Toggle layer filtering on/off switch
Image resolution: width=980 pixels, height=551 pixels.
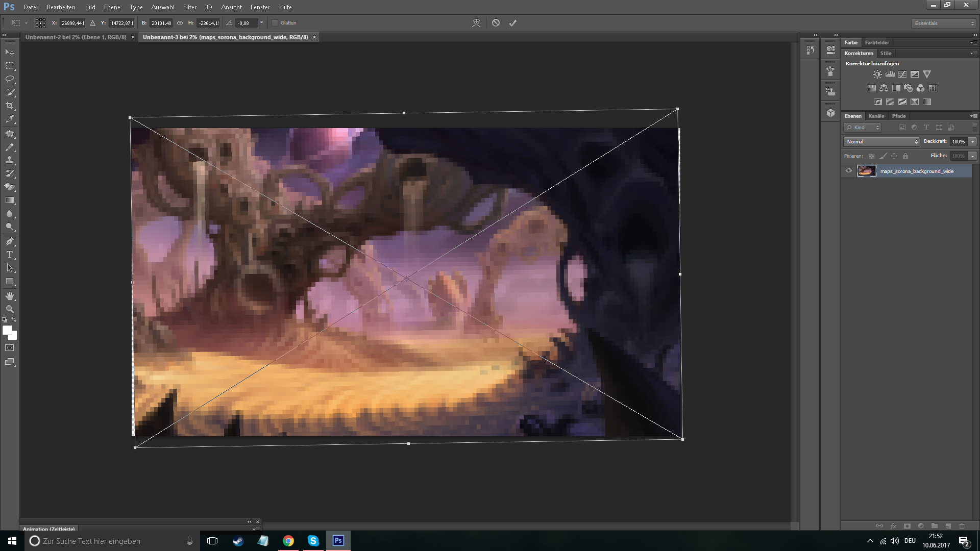click(x=975, y=127)
